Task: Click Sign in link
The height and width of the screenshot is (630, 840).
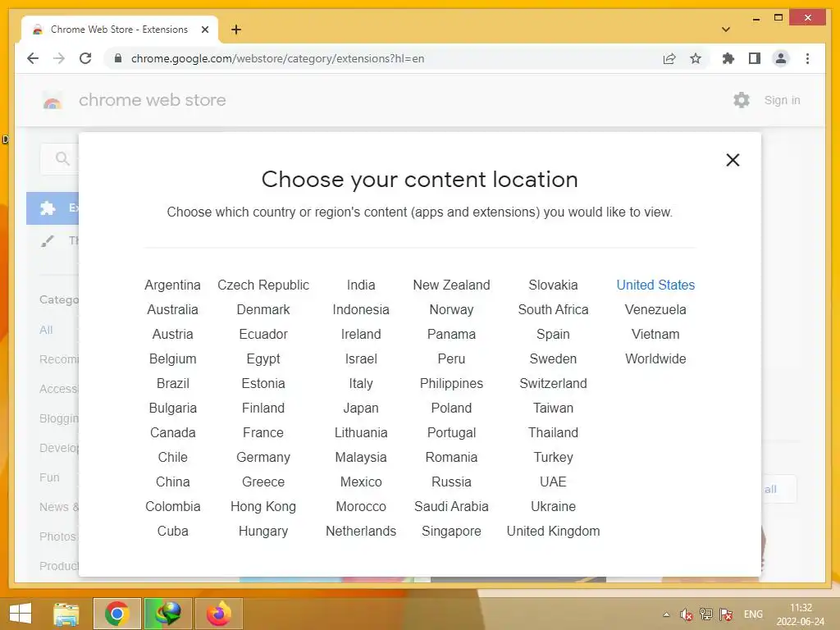Action: point(782,100)
